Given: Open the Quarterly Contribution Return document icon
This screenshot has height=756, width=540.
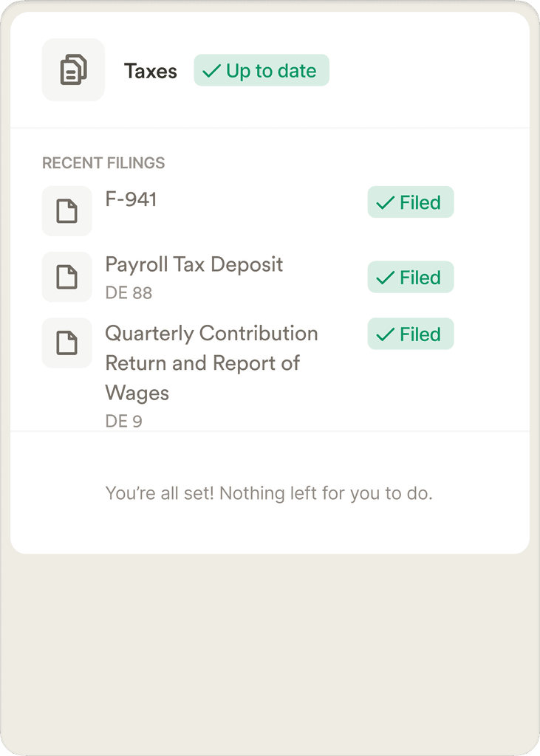Looking at the screenshot, I should [67, 343].
